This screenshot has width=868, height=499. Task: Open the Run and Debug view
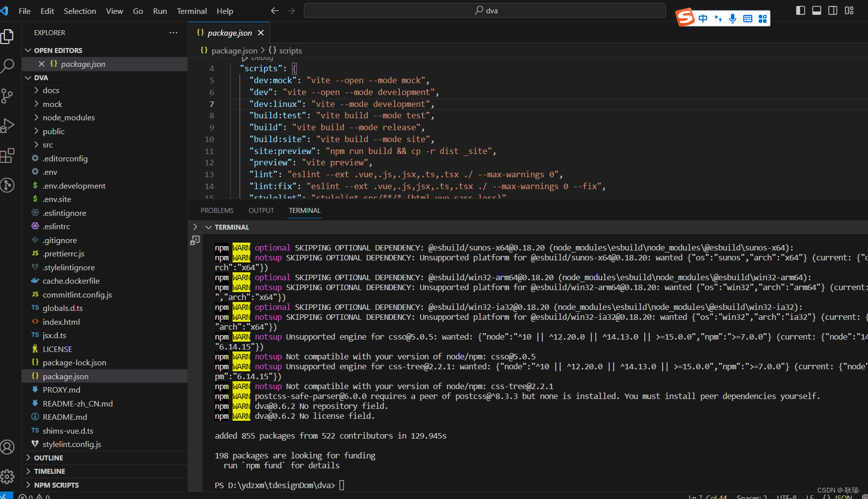[x=7, y=125]
